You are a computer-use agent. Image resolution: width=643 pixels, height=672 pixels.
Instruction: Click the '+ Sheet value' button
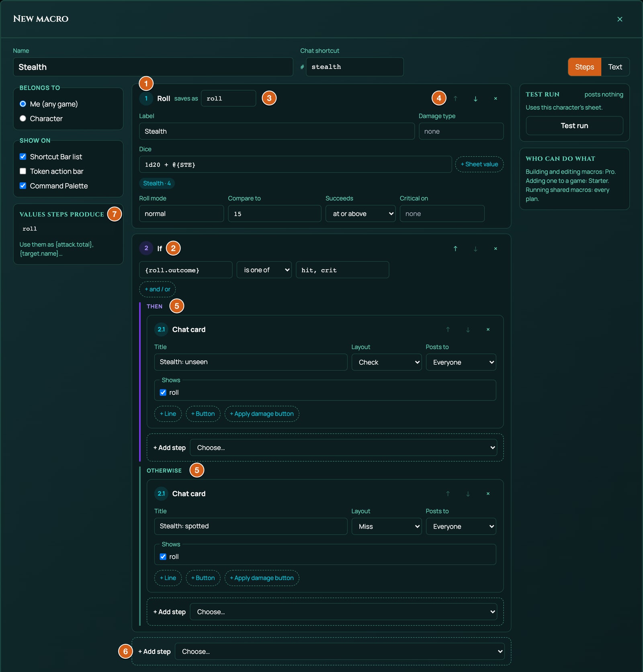tap(479, 164)
